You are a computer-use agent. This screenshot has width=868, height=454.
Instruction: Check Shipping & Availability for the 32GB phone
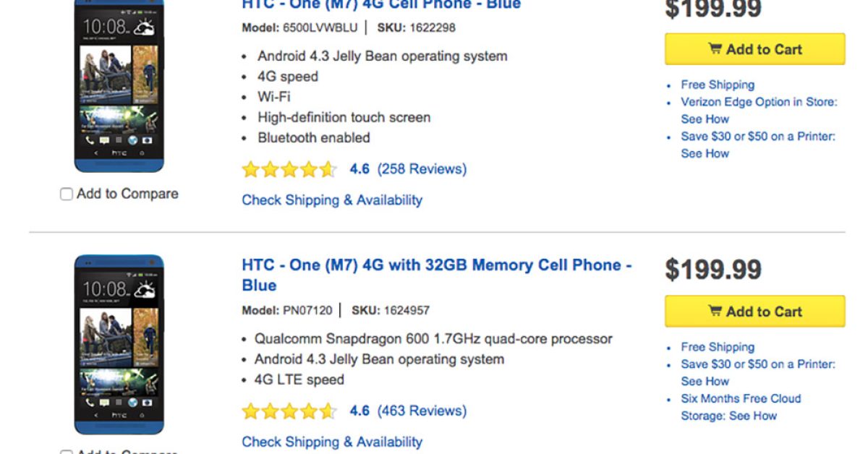(332, 442)
